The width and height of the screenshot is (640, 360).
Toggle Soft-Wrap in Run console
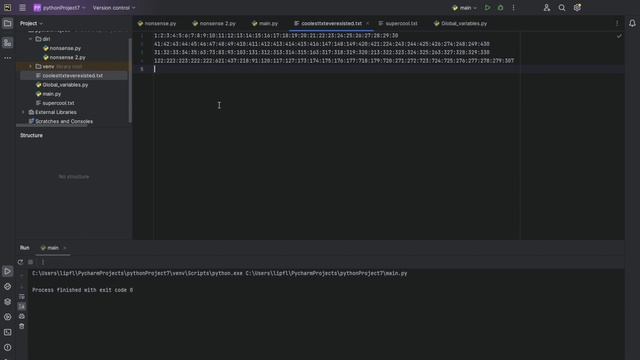(x=22, y=296)
